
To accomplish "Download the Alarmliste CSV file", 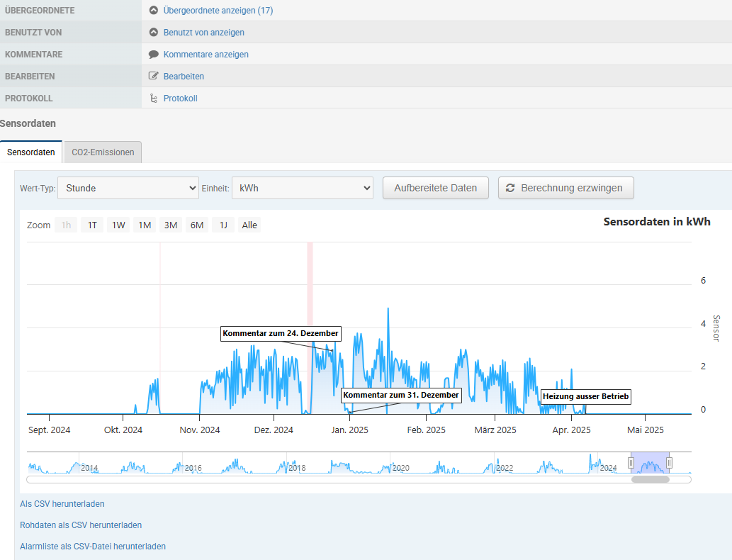I will coord(92,546).
